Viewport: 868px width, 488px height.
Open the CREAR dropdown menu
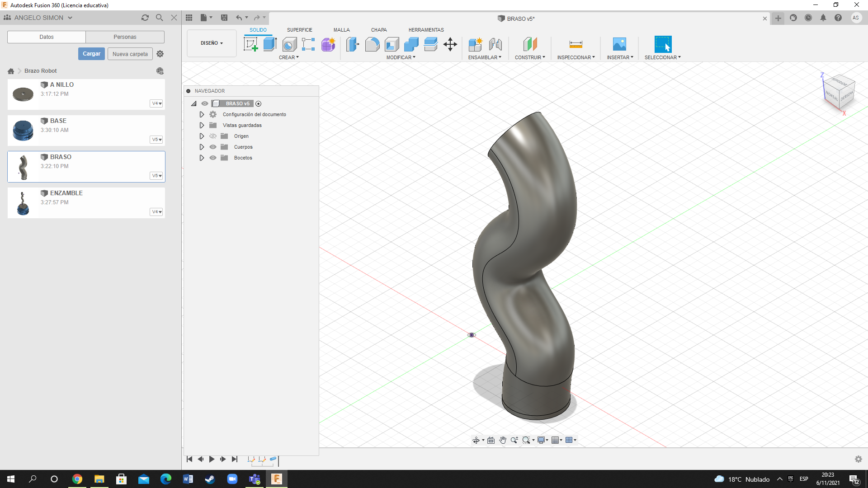(289, 57)
